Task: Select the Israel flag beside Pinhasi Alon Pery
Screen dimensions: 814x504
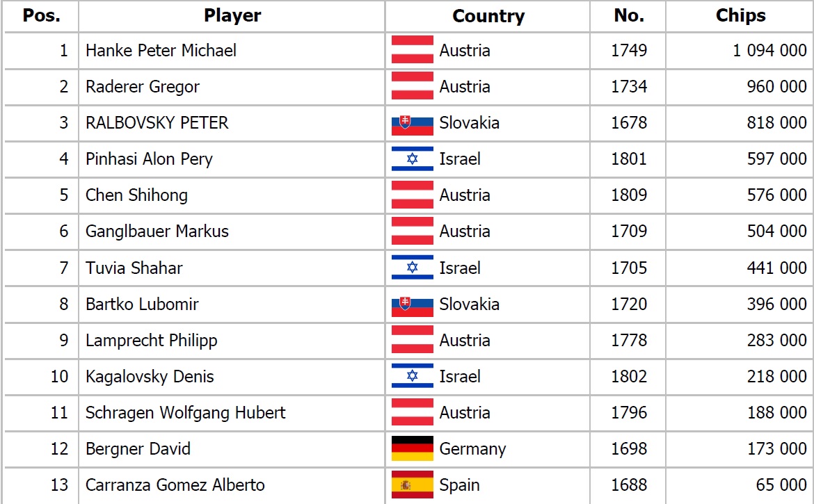Action: (412, 158)
